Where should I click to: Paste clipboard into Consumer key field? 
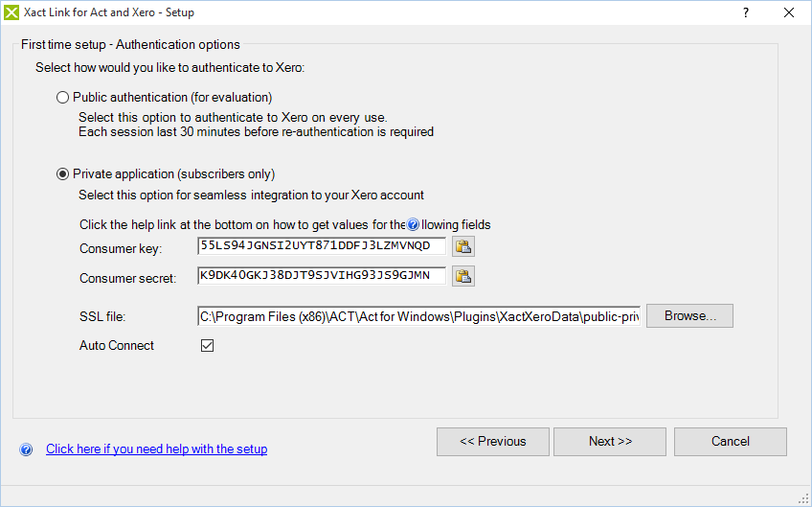pyautogui.click(x=463, y=246)
